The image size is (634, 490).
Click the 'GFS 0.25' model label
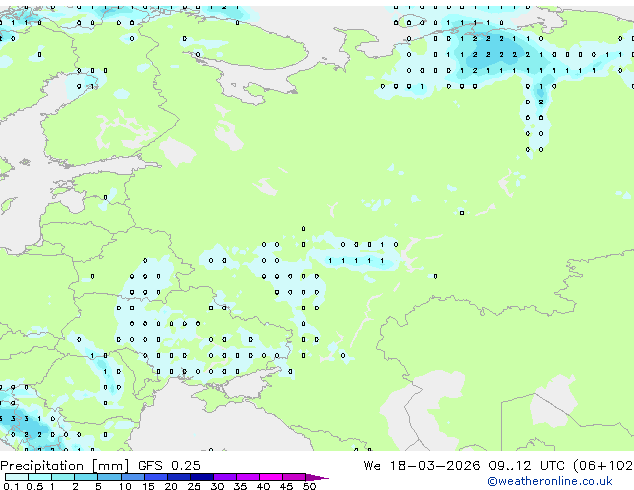[169, 466]
